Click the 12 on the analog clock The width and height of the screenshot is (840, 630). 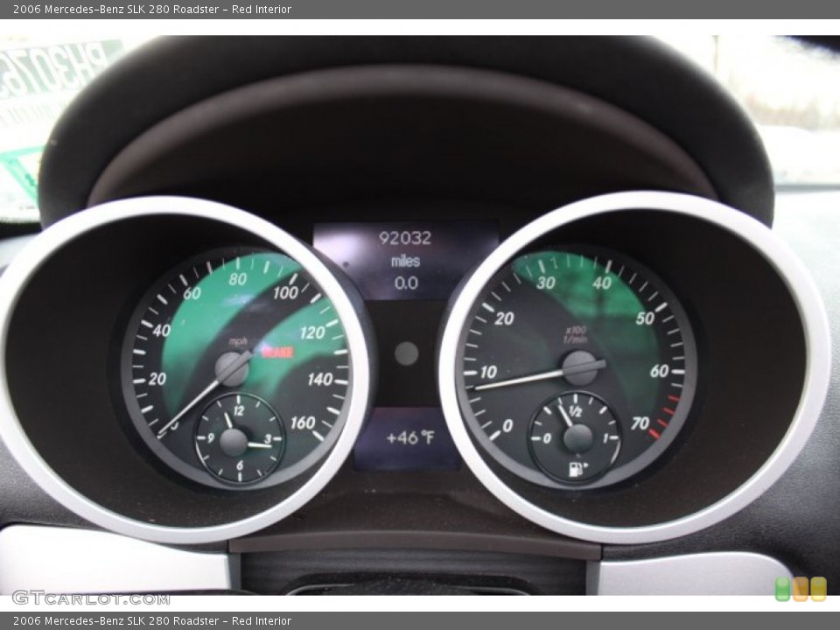pos(238,411)
